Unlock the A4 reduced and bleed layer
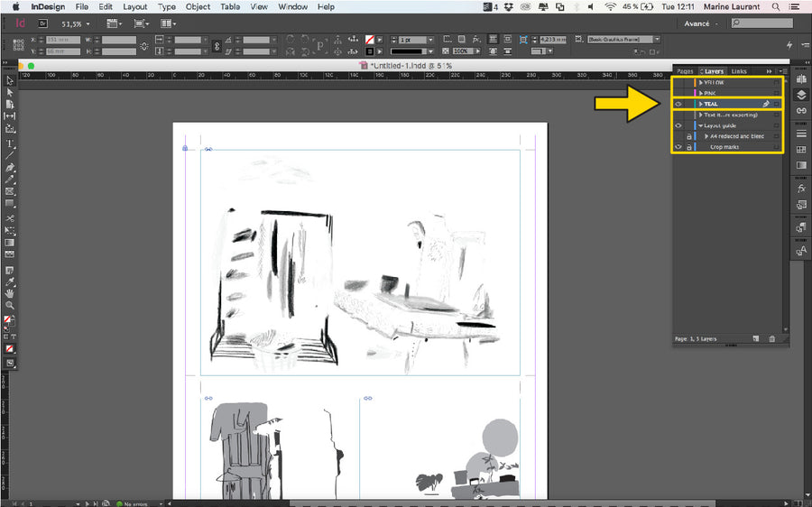 click(x=688, y=136)
